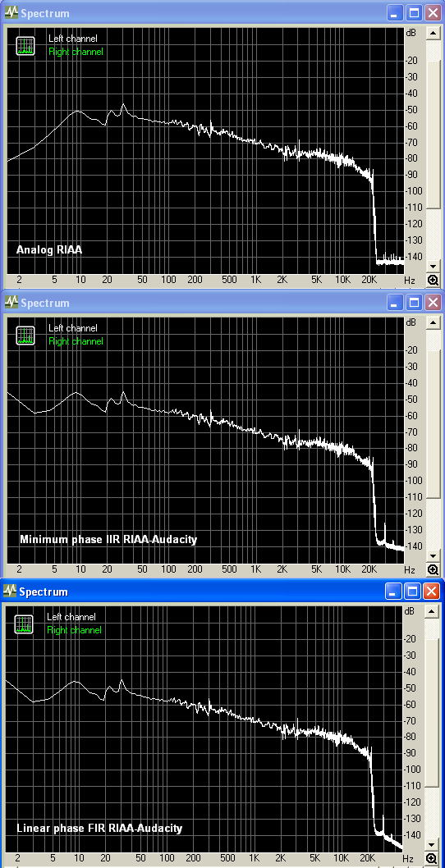Image resolution: width=445 pixels, height=868 pixels.
Task: Maximize the Linear phase FIR Spectrum window
Action: click(x=412, y=592)
